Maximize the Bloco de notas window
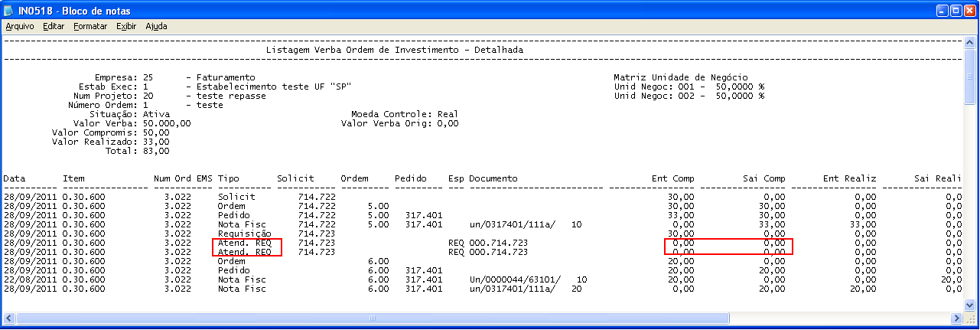Viewport: 980px width, 330px height. [956, 10]
